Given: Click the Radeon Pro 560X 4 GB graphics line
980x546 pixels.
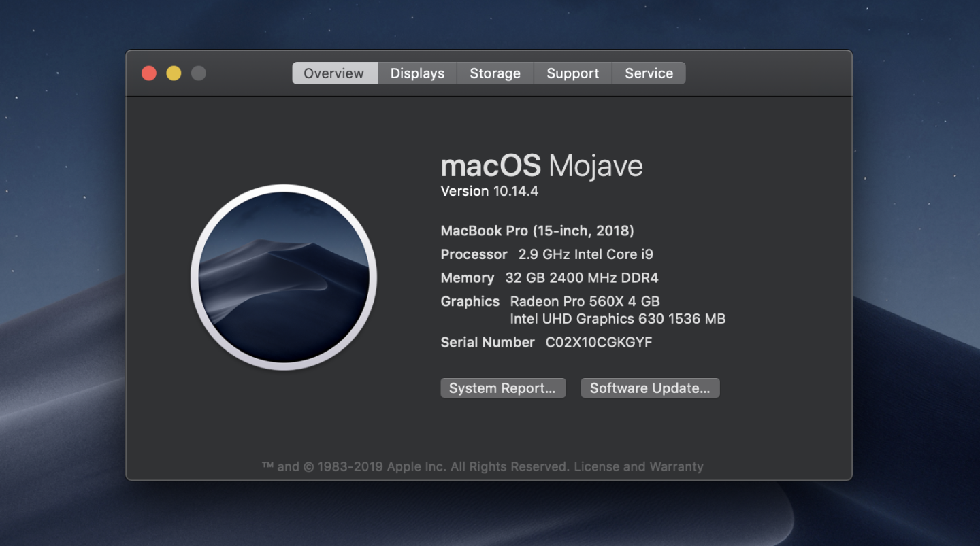Looking at the screenshot, I should 585,301.
